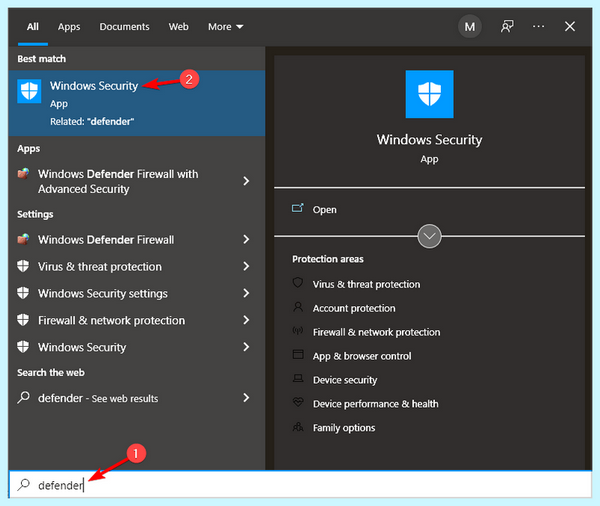
Task: Expand the Windows Defender Firewall result arrow
Action: pyautogui.click(x=246, y=239)
